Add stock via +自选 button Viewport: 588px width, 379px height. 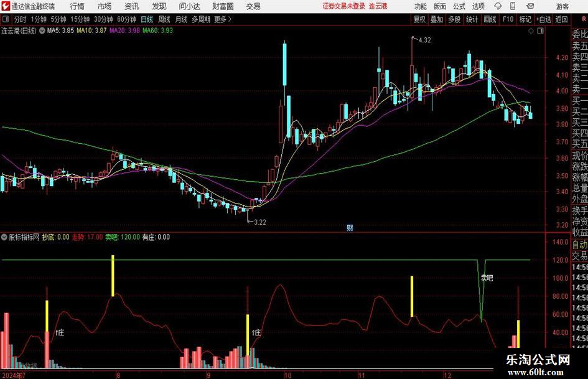543,19
